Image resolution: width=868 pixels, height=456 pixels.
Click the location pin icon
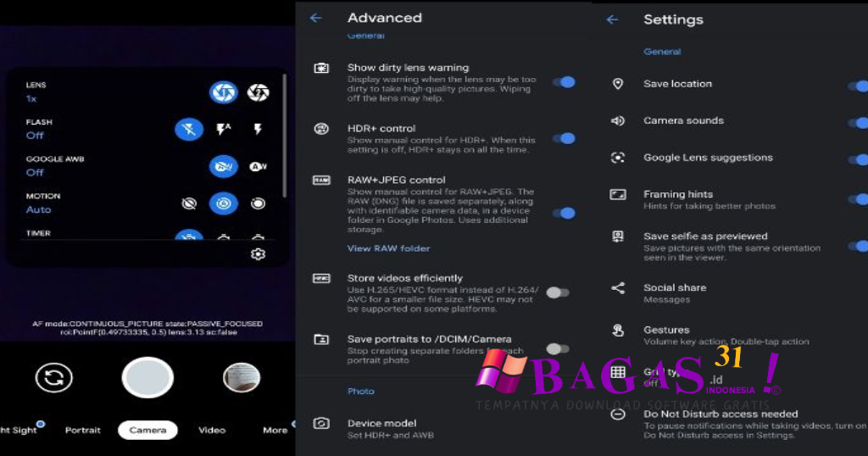point(618,84)
